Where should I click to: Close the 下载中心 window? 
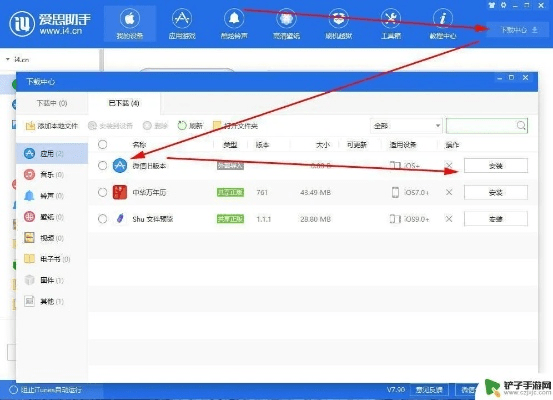coord(525,78)
